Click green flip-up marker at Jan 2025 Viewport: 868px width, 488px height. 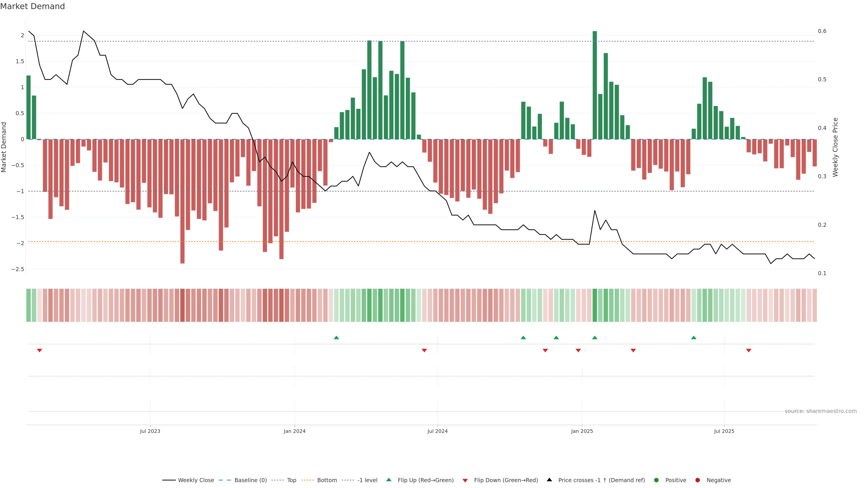595,338
